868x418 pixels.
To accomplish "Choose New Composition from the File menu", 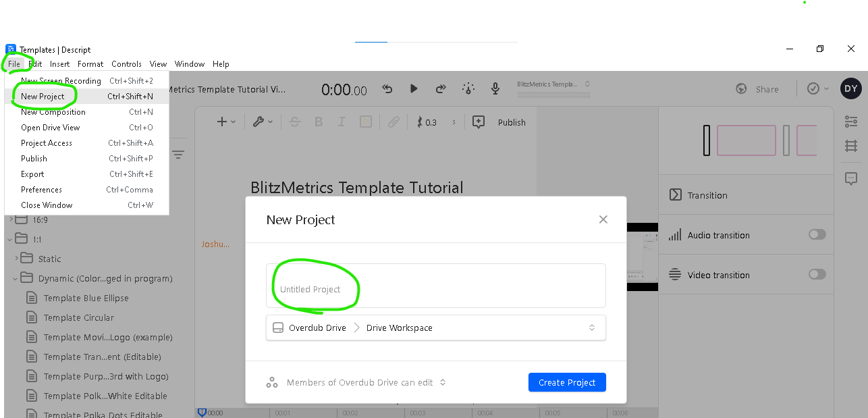I will 86,112.
